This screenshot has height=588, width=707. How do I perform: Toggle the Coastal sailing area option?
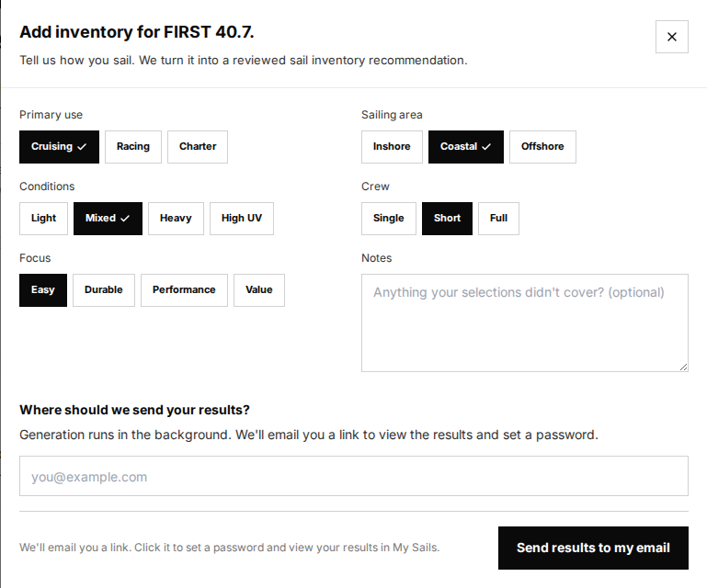tap(466, 147)
